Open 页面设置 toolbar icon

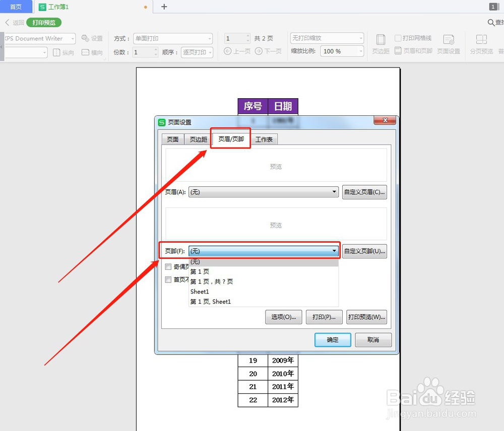449,44
